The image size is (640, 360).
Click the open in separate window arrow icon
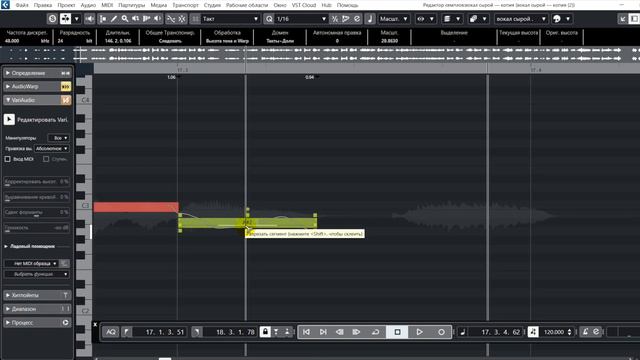(x=623, y=19)
